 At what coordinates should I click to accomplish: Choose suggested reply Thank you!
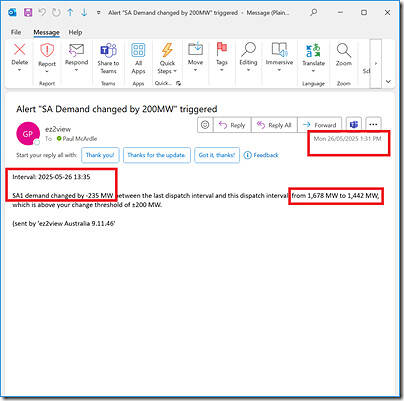(x=100, y=155)
